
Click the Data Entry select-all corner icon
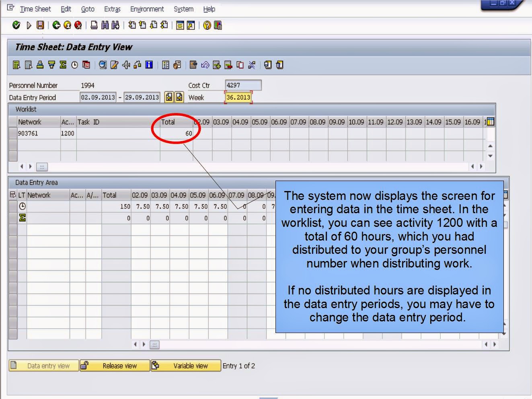pyautogui.click(x=12, y=195)
